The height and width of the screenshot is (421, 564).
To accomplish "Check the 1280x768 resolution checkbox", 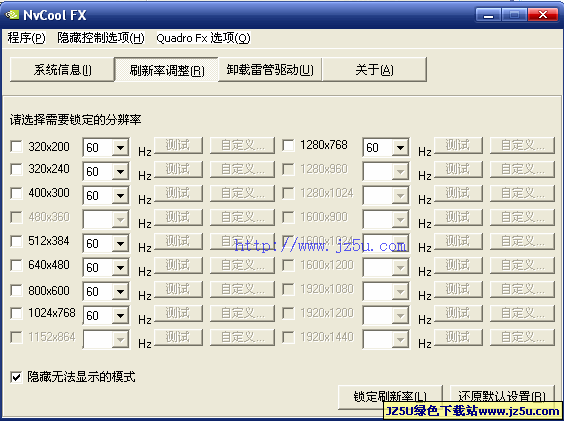I will (288, 146).
